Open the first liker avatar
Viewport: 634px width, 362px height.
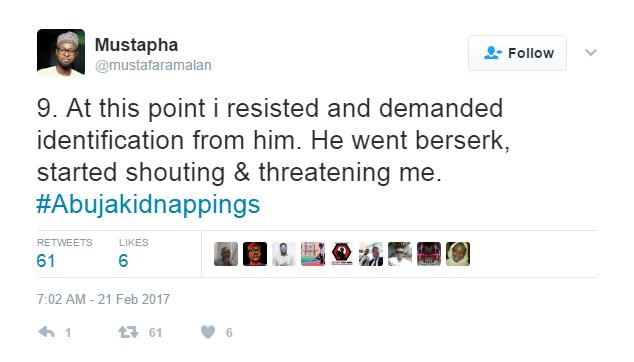coord(226,254)
